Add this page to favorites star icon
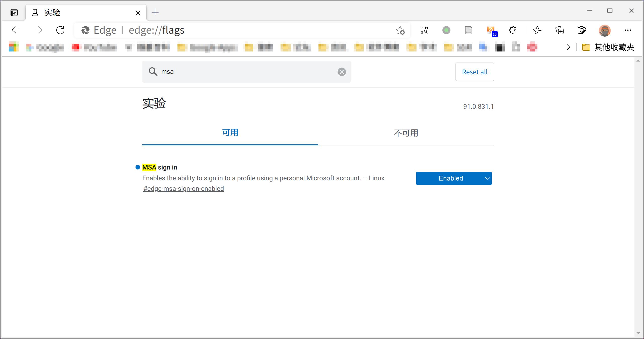This screenshot has height=339, width=644. [x=400, y=30]
